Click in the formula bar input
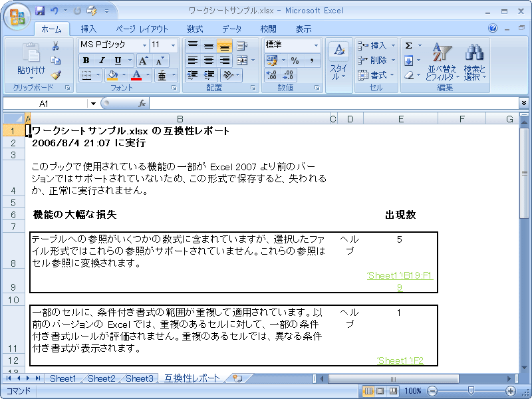 [x=333, y=103]
